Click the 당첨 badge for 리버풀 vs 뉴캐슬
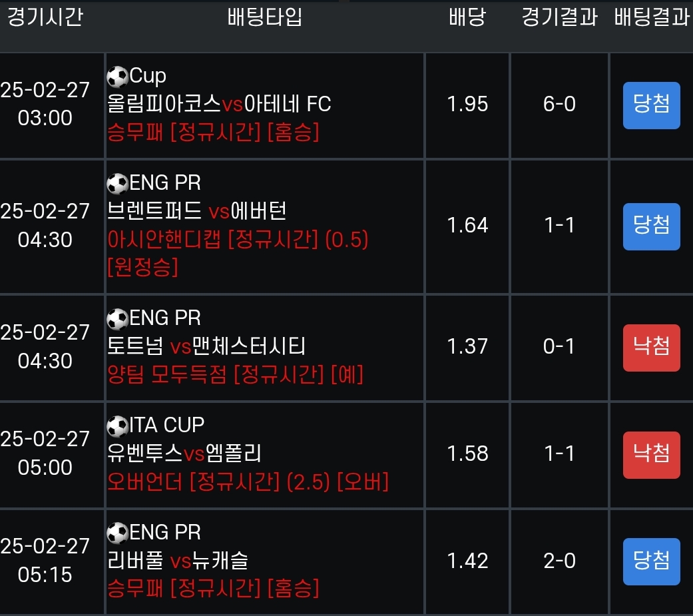The image size is (693, 616). click(651, 561)
